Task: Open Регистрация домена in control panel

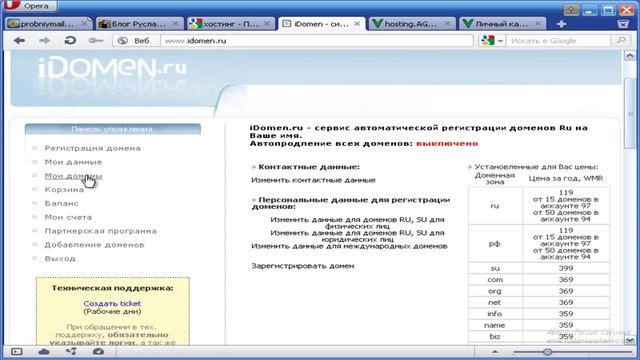Action: click(93, 148)
